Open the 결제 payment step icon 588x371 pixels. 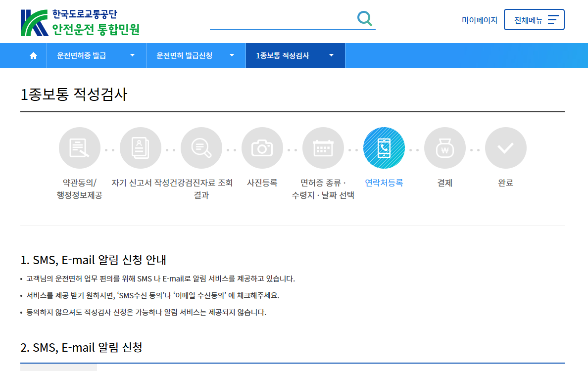[445, 147]
